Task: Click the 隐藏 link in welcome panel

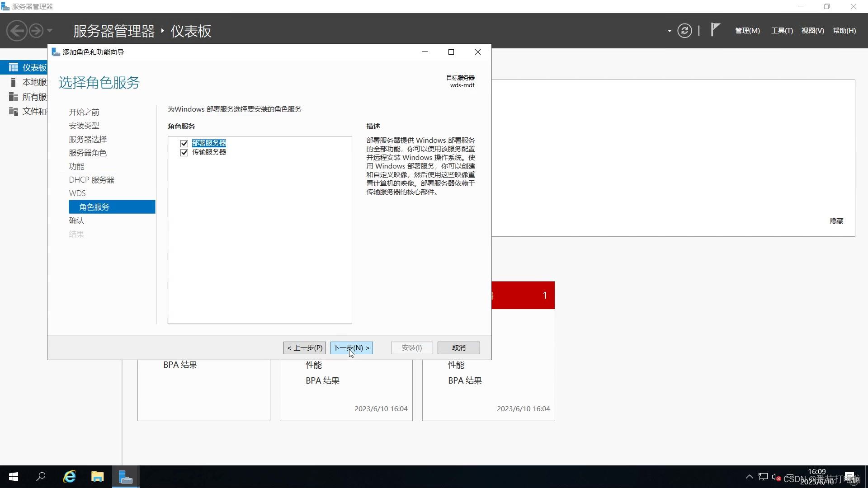Action: [836, 221]
